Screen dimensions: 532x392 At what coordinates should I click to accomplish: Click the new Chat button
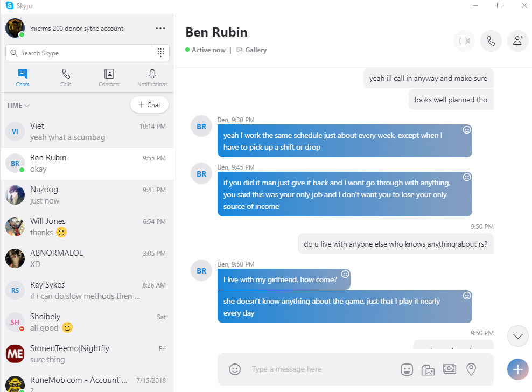(x=149, y=105)
